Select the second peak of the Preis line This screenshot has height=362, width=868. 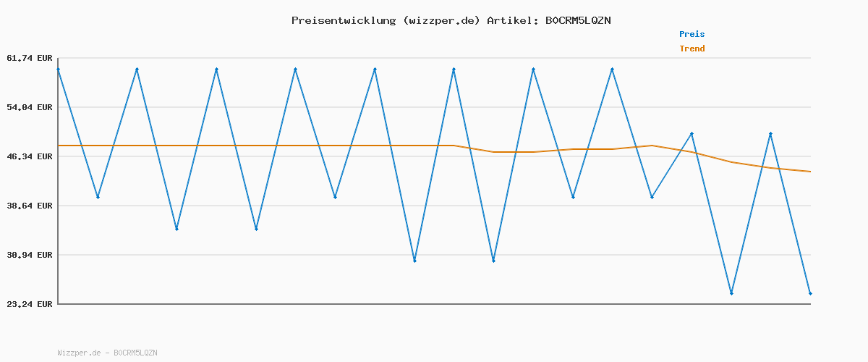(137, 70)
